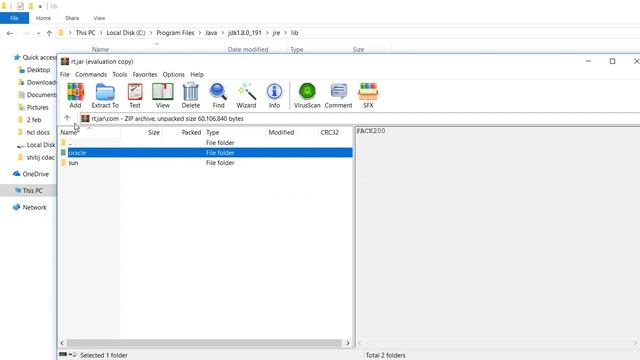Screen dimensions: 640x360
Task: Open Explorer Home ribbon tab
Action: (43, 18)
